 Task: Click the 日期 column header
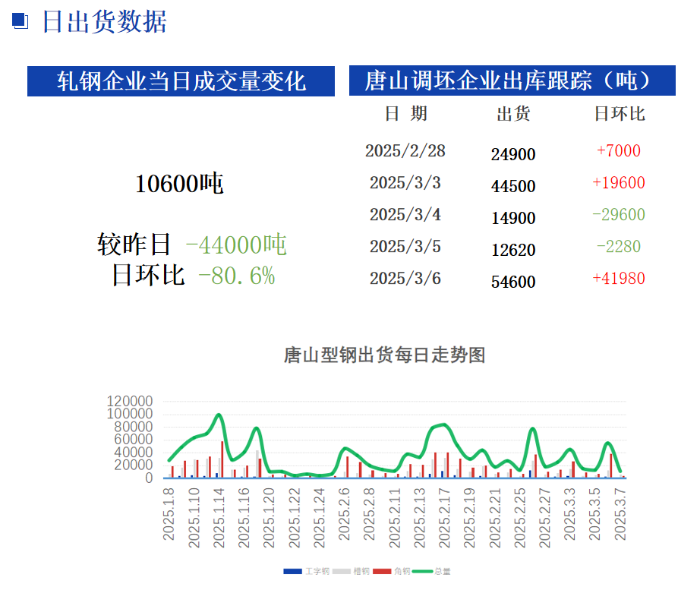click(x=405, y=114)
